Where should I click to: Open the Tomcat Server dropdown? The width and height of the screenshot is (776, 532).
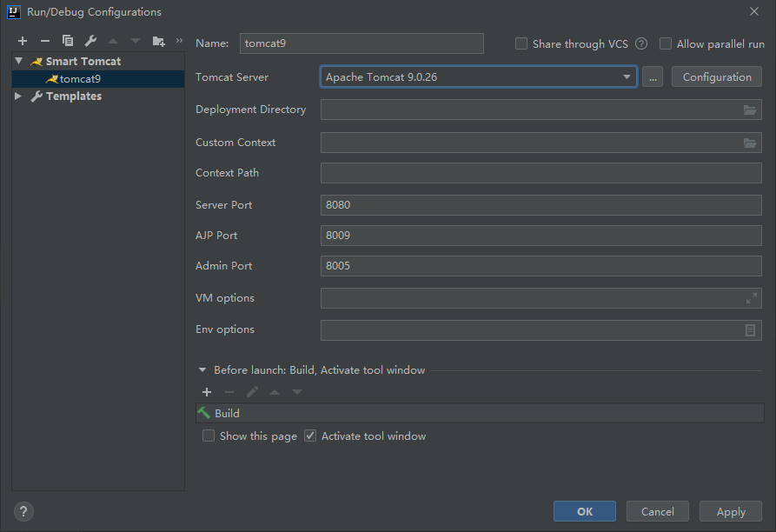pos(627,76)
